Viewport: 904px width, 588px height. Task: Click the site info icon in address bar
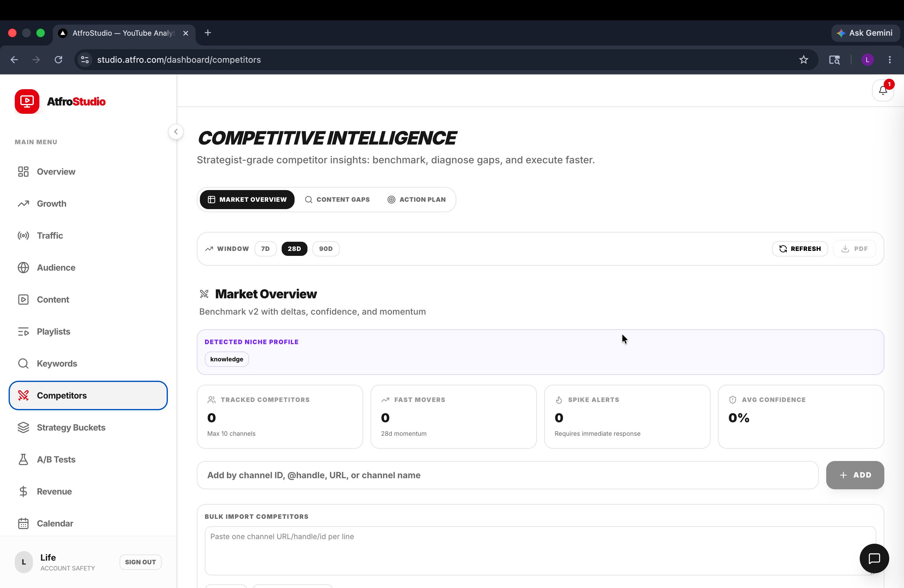click(85, 60)
